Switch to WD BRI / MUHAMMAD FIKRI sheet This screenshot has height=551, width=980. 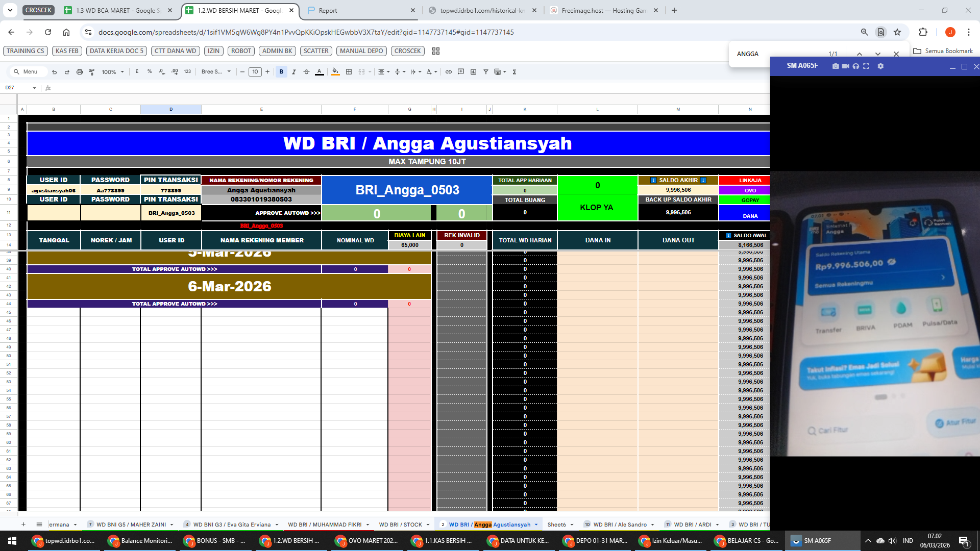(325, 524)
